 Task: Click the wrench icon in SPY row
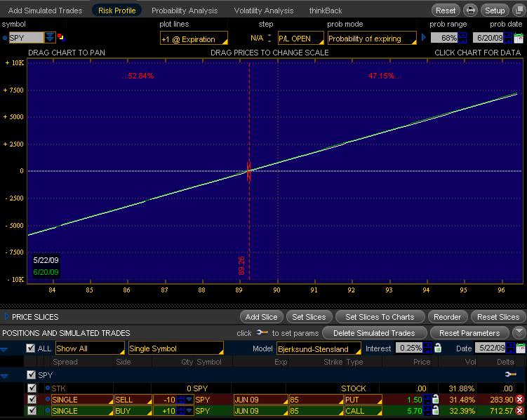[x=509, y=375]
